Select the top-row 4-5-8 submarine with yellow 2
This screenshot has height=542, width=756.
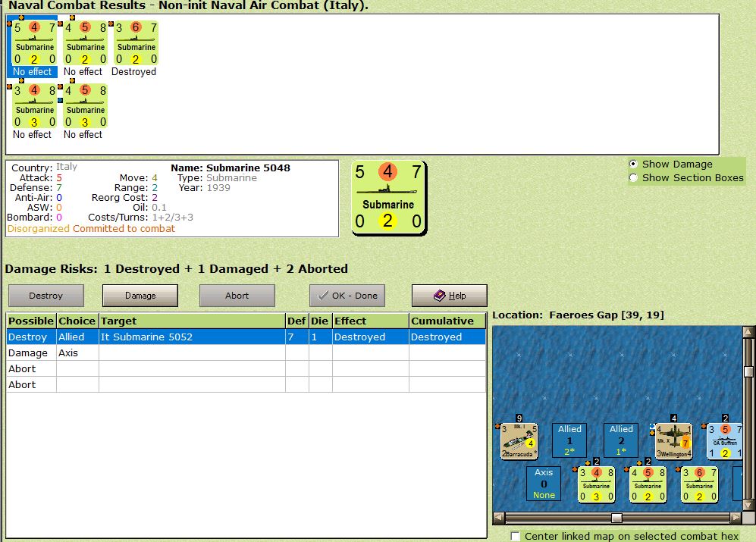click(x=86, y=43)
